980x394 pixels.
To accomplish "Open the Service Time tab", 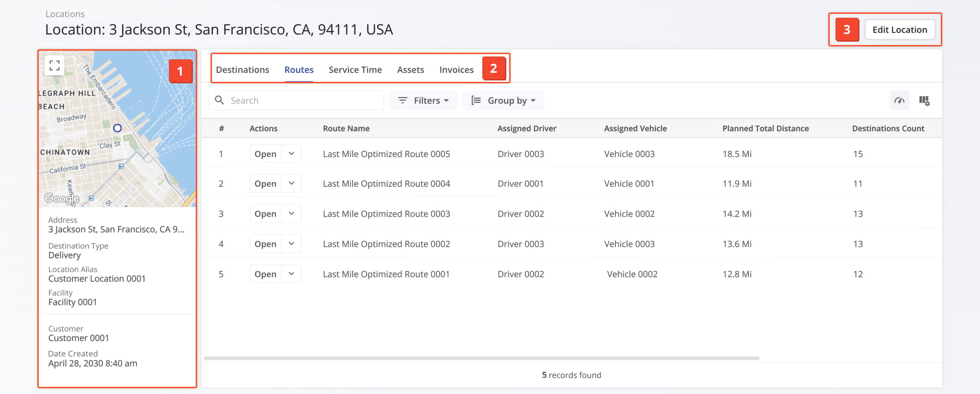I will [355, 70].
